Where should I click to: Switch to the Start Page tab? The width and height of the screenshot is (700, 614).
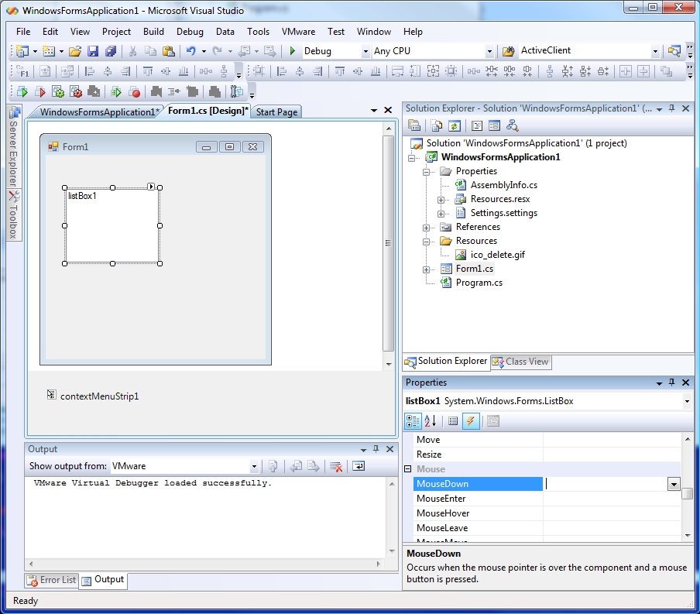point(276,112)
